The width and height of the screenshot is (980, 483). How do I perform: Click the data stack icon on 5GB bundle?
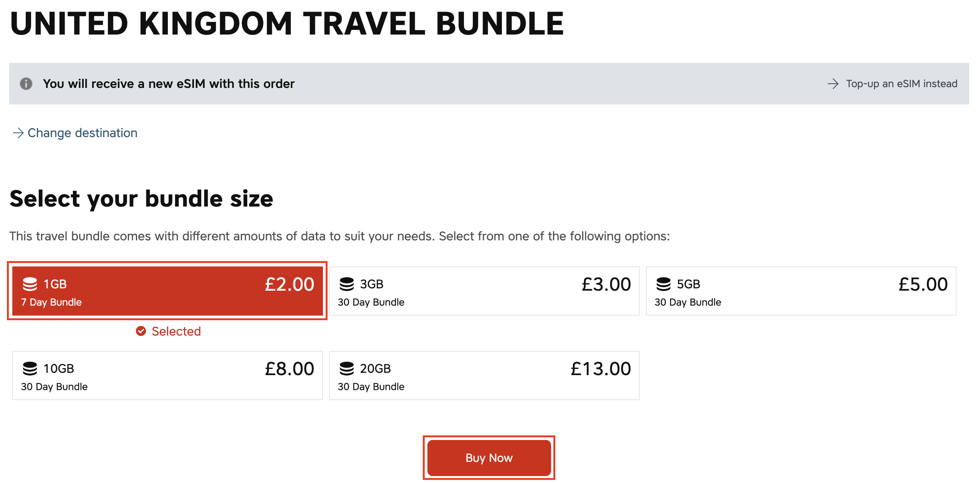(x=663, y=284)
